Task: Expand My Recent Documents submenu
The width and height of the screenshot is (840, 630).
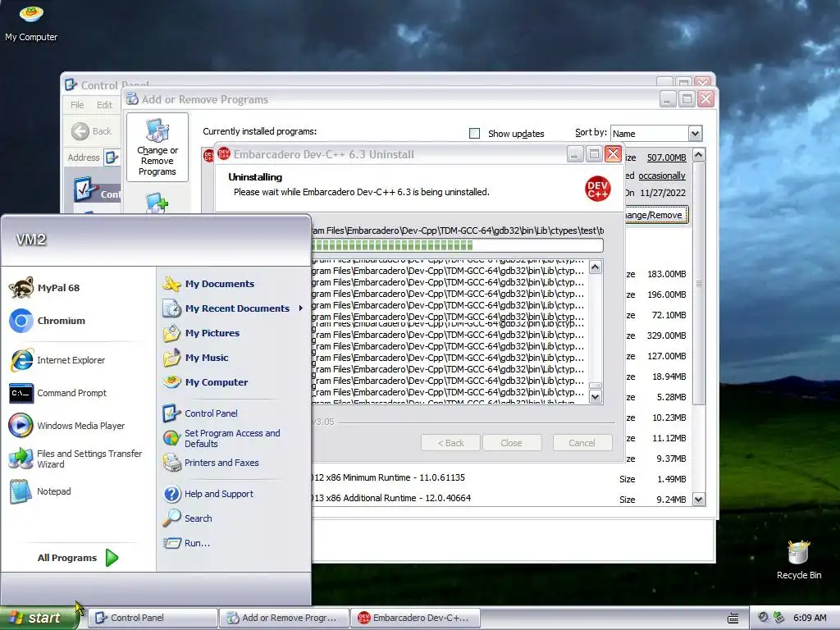Action: click(234, 308)
